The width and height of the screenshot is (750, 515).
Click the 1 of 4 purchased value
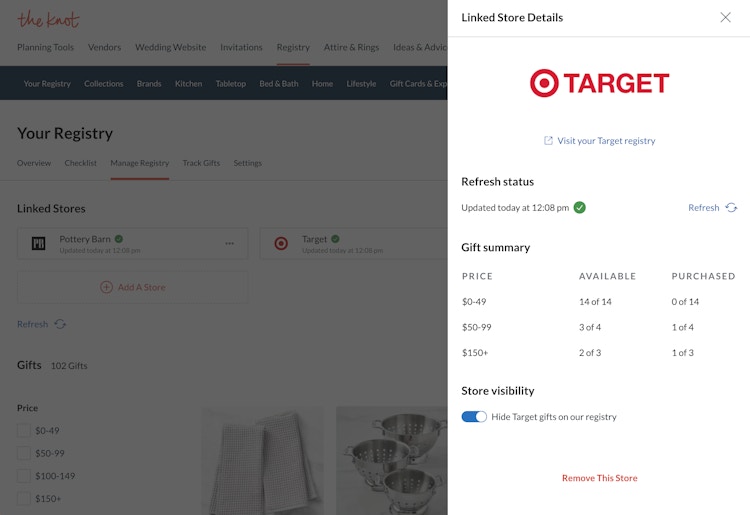tap(683, 327)
